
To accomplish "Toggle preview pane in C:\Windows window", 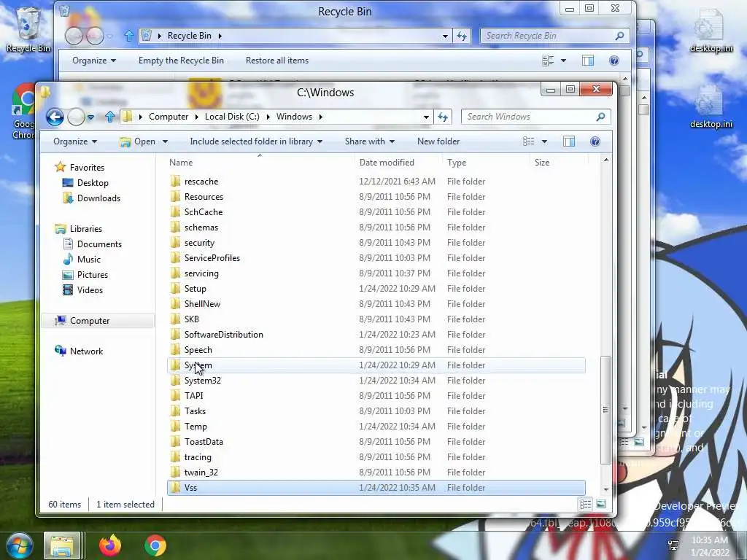I will click(569, 141).
